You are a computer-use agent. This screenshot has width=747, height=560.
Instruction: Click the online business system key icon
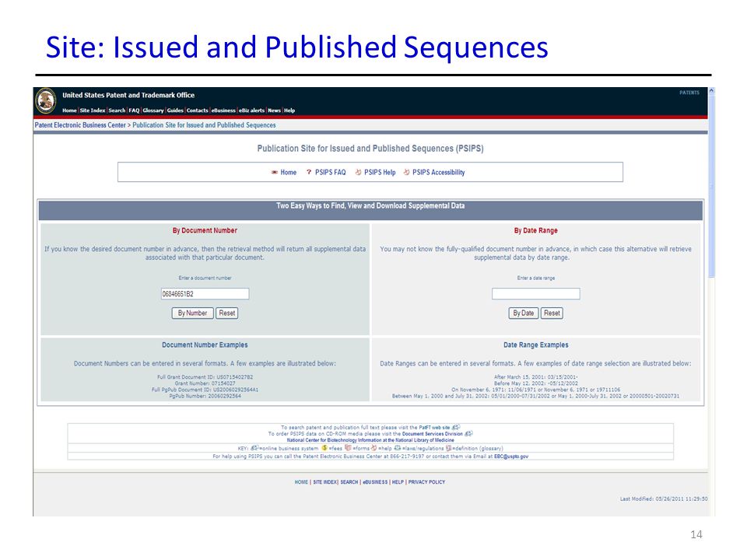(254, 448)
